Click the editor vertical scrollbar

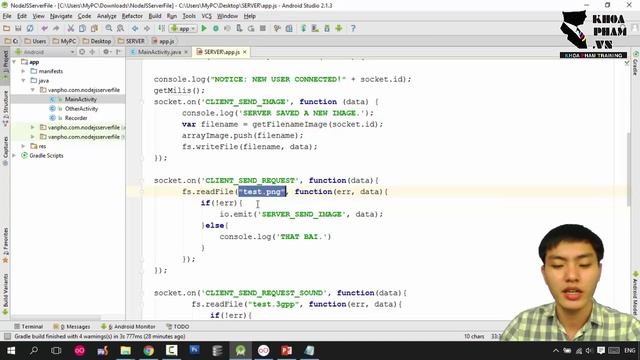[629, 169]
